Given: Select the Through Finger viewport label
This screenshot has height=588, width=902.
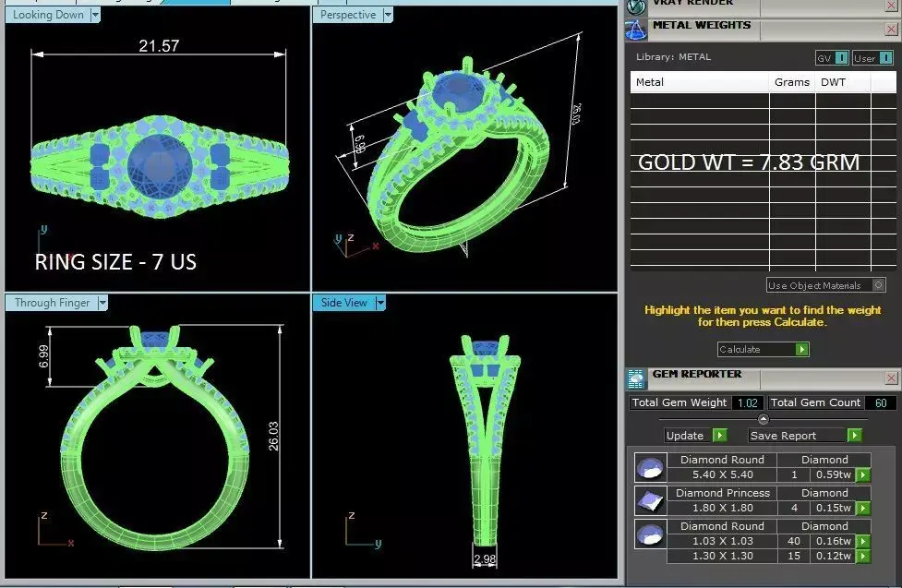Looking at the screenshot, I should [52, 303].
